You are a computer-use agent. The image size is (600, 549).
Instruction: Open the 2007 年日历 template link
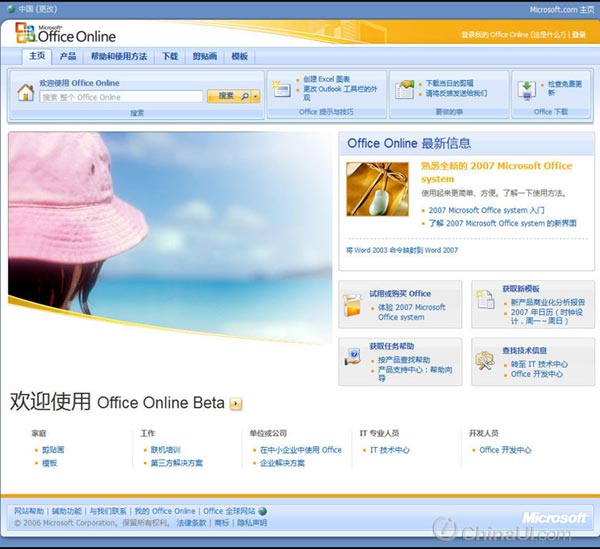(x=547, y=316)
